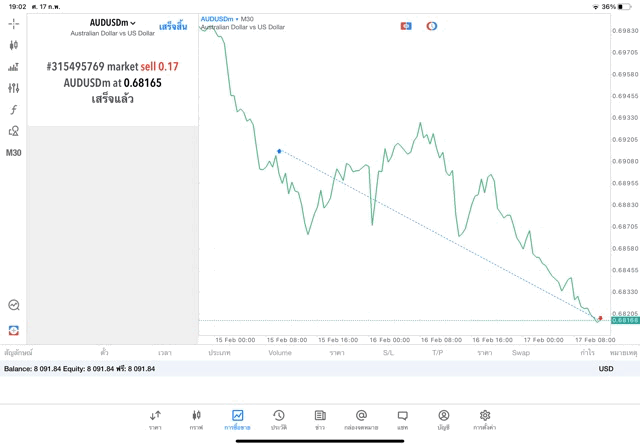Image resolution: width=640 pixels, height=447 pixels.
Task: Click the 17 Feb 08:00 time axis label
Action: 595,340
